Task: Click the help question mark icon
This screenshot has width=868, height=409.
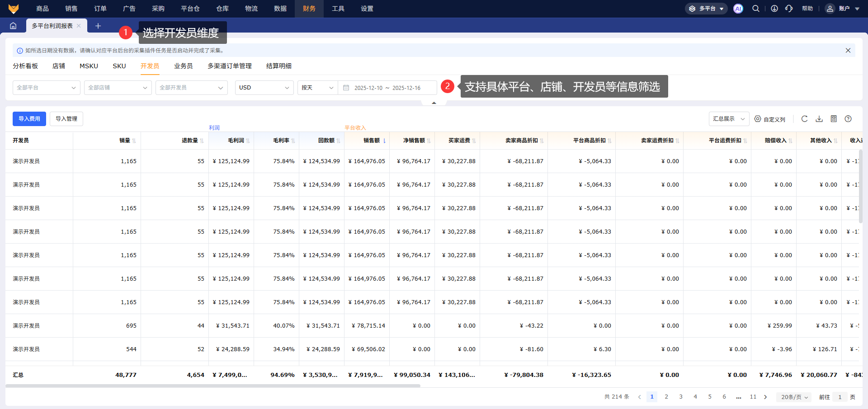Action: click(x=848, y=119)
